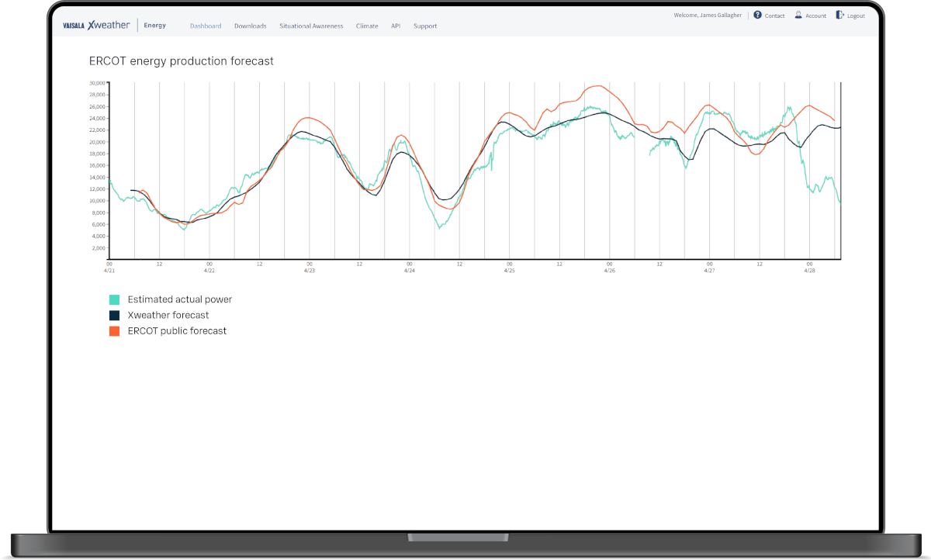Click the 4/22 date axis label
931x560 pixels.
(209, 271)
